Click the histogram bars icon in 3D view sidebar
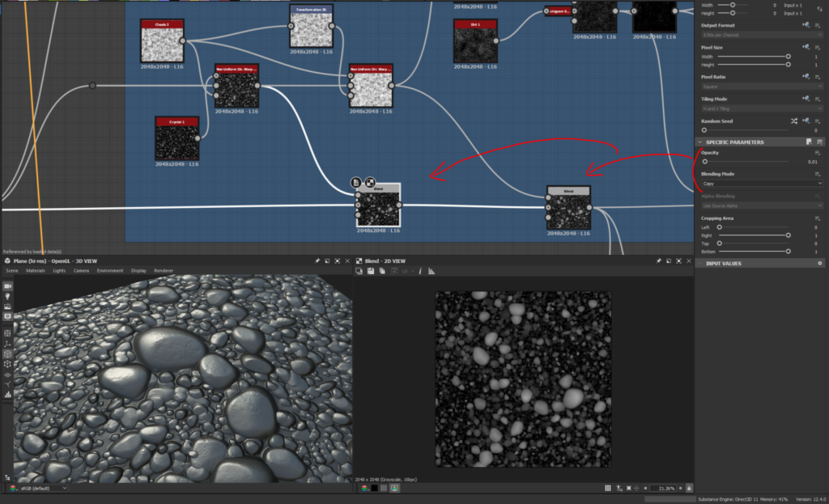Image resolution: width=829 pixels, height=504 pixels. point(8,395)
